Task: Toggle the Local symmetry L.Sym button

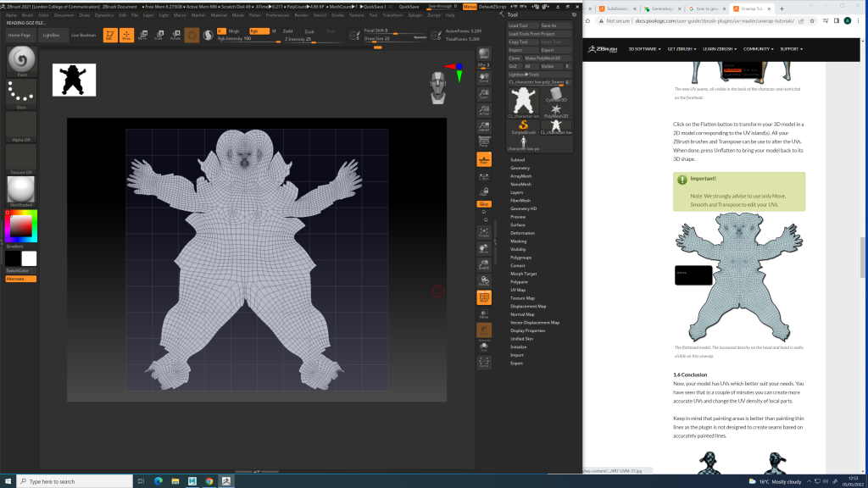Action: pyautogui.click(x=484, y=176)
